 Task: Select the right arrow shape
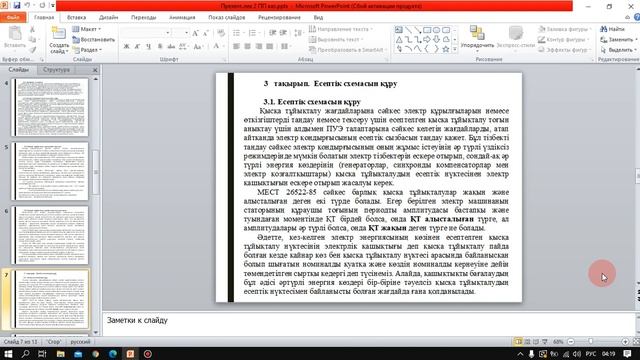coord(427,40)
